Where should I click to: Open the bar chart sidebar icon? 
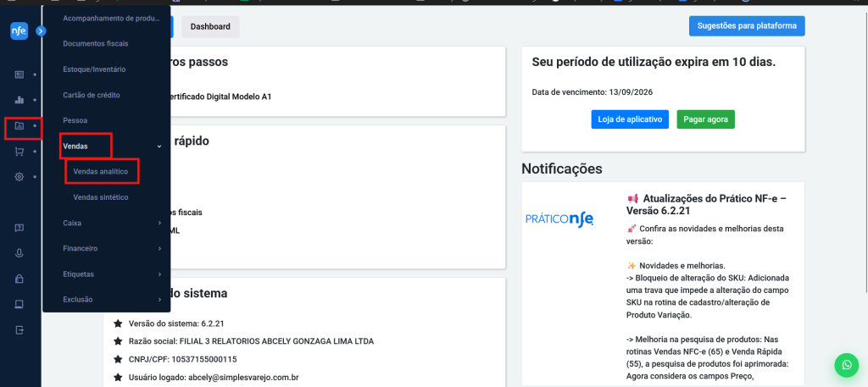coord(19,100)
